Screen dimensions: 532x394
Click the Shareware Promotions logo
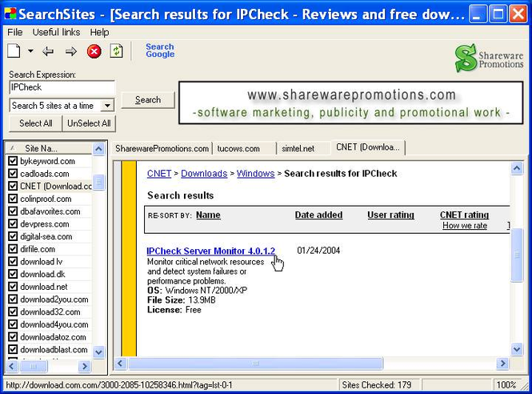(489, 58)
